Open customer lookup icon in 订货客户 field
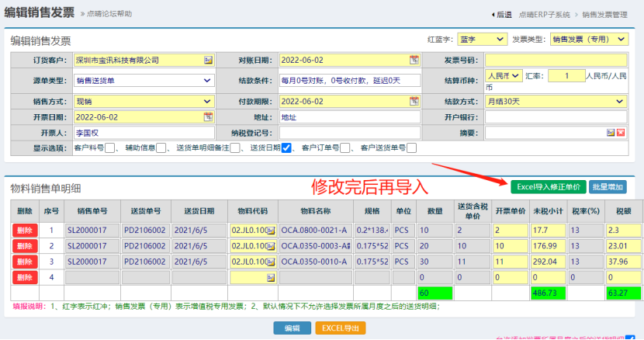The image size is (644, 340). pyautogui.click(x=208, y=60)
